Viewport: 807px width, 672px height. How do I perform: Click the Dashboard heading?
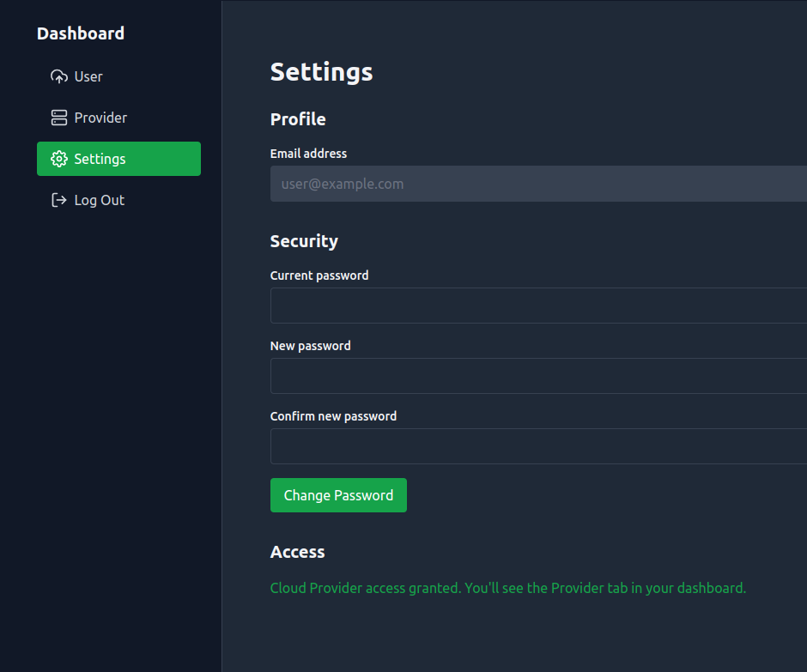pos(81,33)
